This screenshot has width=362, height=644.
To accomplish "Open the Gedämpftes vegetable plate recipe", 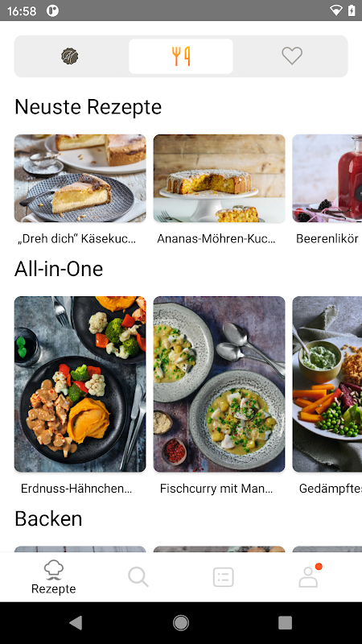I will (x=327, y=384).
